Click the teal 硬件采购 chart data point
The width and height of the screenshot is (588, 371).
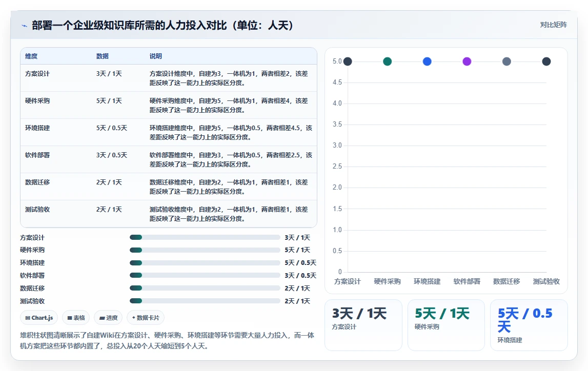click(x=388, y=61)
